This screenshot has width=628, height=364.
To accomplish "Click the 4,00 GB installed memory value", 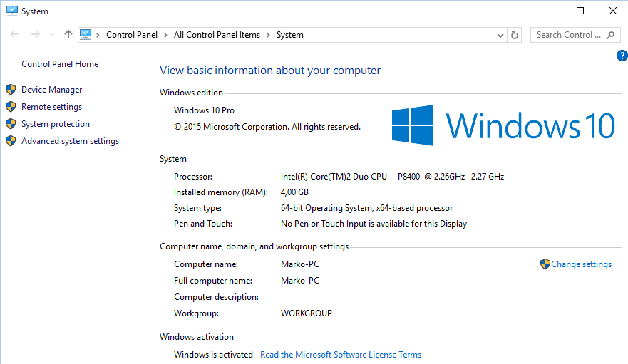I will [x=294, y=192].
